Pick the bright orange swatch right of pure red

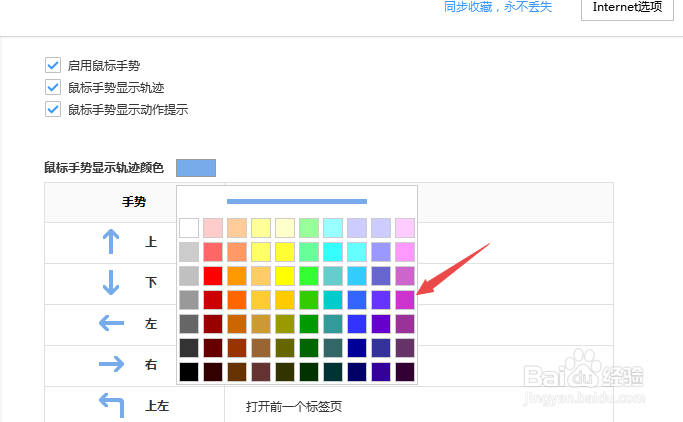point(237,276)
